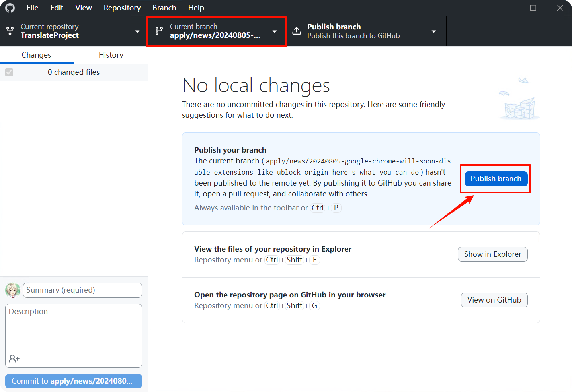Open the Branch menu
572x392 pixels.
[164, 8]
